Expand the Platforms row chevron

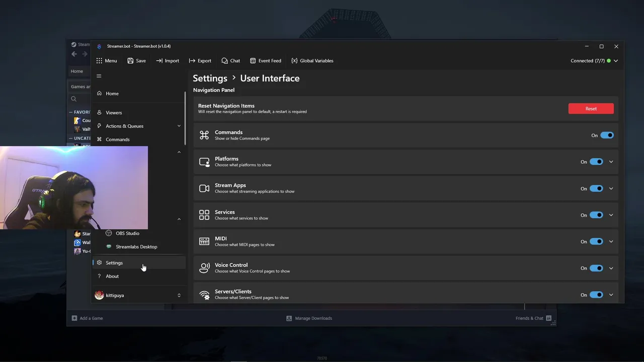(611, 162)
